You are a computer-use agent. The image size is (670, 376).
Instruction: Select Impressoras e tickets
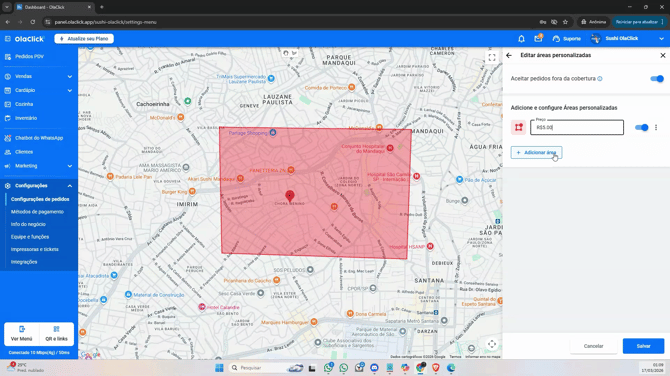pyautogui.click(x=35, y=249)
